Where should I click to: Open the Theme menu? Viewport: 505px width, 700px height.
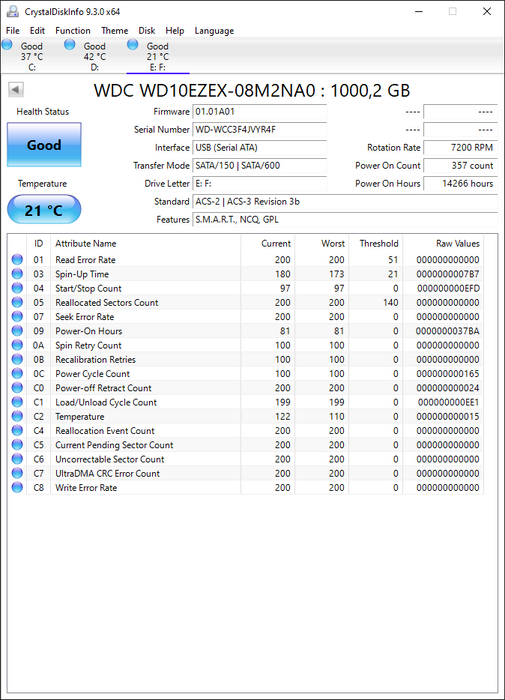tap(114, 30)
